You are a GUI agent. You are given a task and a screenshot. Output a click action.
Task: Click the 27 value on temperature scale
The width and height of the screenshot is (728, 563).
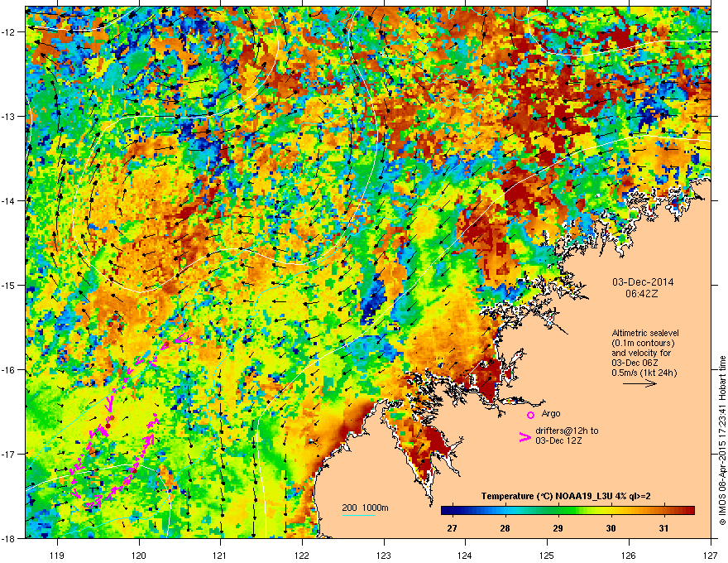(452, 528)
